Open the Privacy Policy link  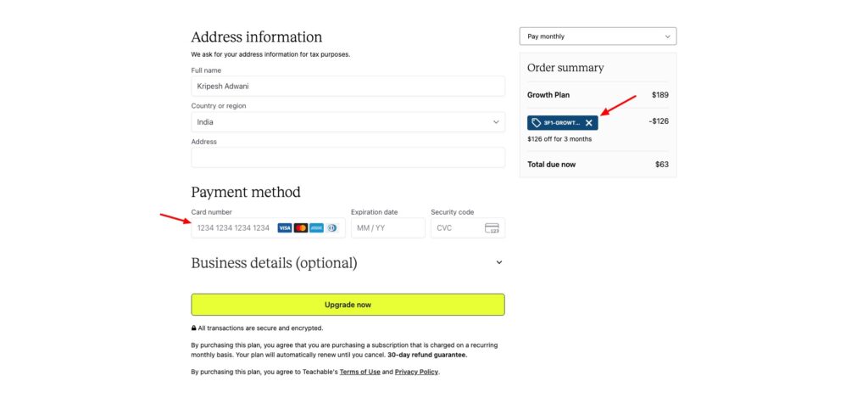[416, 372]
